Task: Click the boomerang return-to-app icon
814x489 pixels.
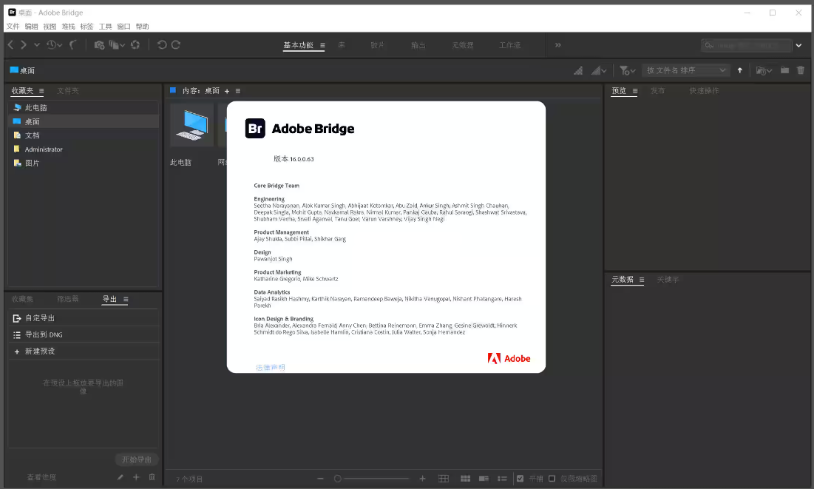Action: click(73, 45)
